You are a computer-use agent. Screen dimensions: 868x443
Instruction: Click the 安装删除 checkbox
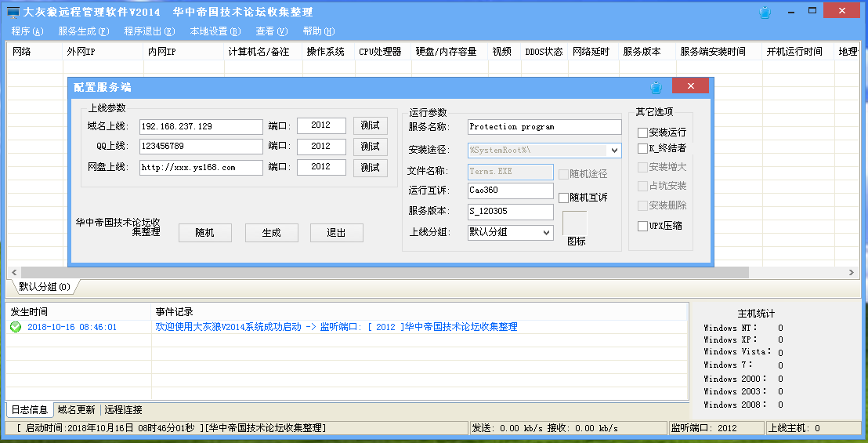click(642, 205)
